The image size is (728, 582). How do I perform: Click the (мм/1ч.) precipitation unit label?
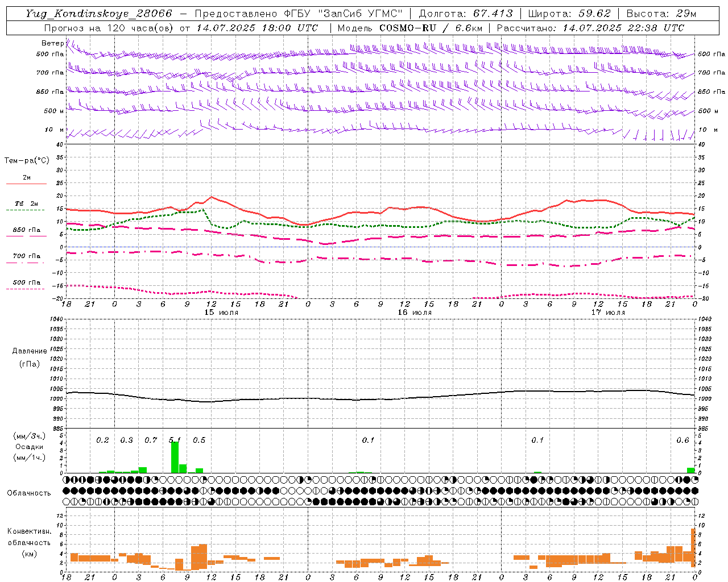coord(29,458)
